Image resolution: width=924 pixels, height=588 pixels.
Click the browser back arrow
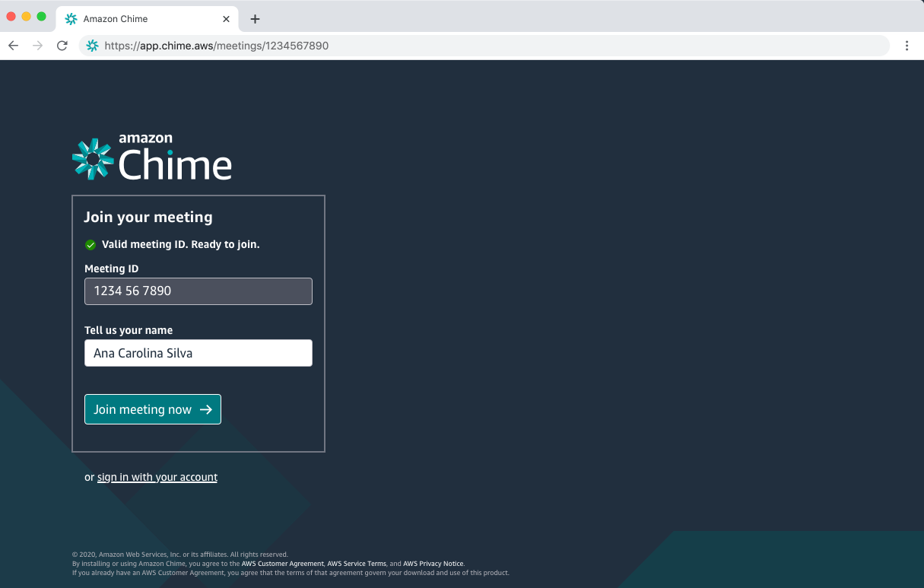(x=13, y=46)
